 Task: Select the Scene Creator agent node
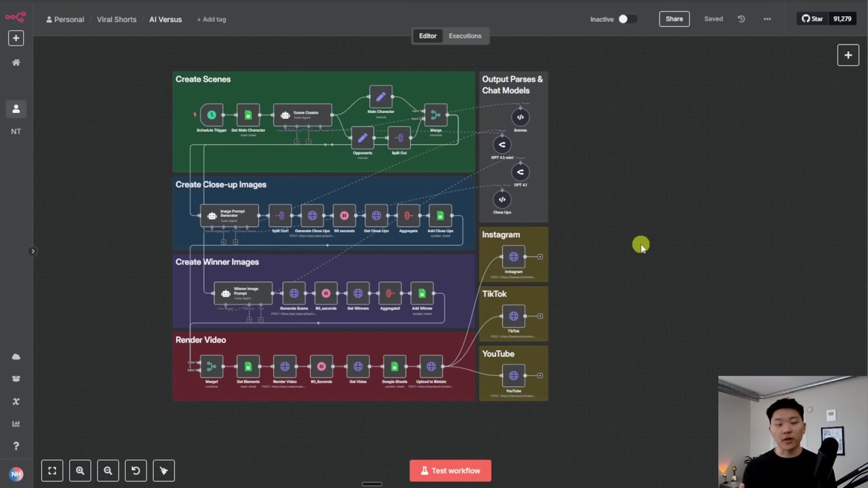coord(302,115)
